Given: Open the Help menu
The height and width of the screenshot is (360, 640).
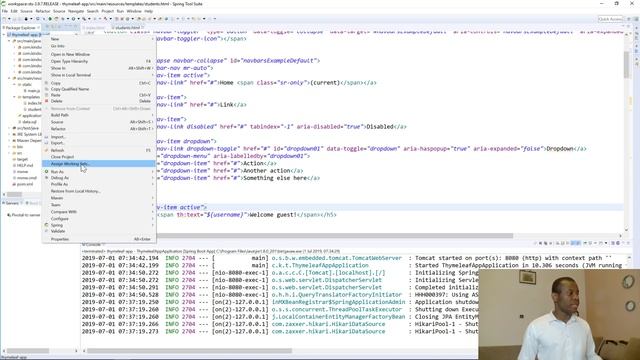Looking at the screenshot, I should tap(149, 11).
